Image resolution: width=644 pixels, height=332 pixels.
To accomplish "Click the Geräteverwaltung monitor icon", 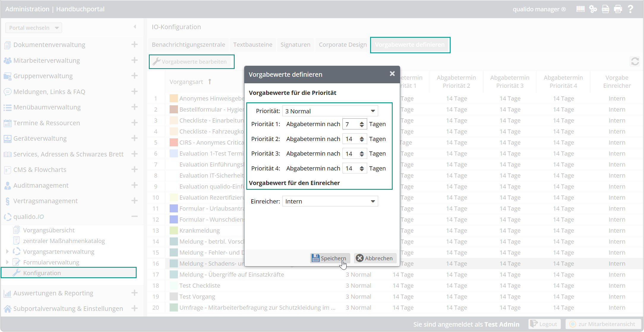I will [x=7, y=139].
